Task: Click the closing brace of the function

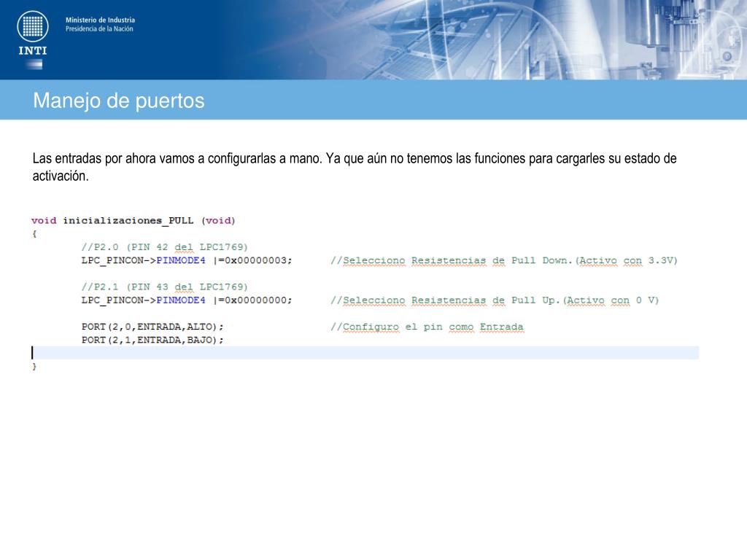Action: pyautogui.click(x=34, y=366)
